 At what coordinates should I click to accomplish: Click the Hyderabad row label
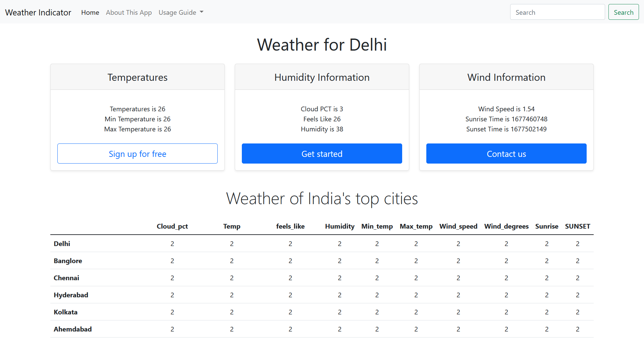coord(71,295)
